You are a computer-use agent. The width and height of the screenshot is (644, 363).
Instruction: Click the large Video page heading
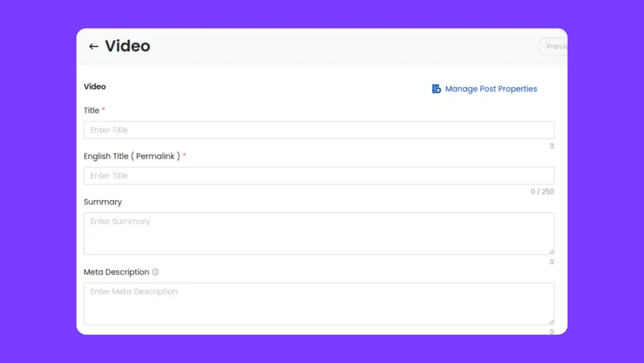(x=127, y=46)
